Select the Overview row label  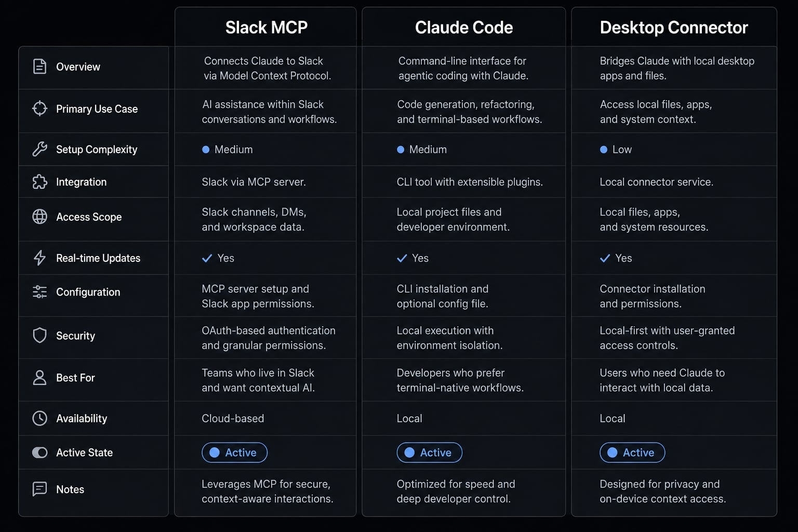pos(78,66)
